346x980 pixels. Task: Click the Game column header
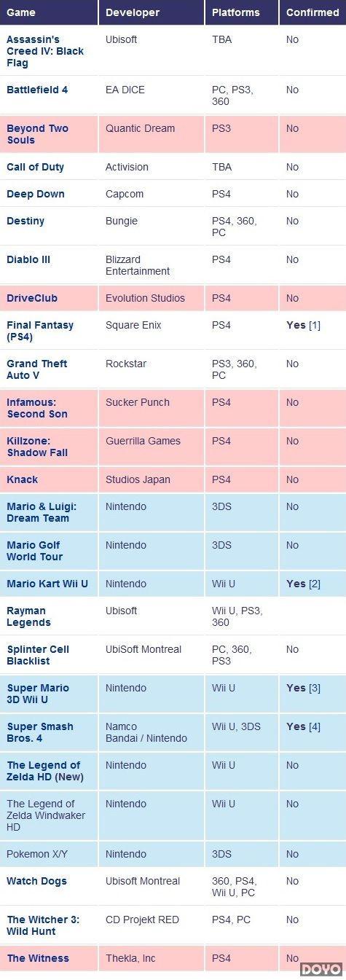tap(21, 12)
